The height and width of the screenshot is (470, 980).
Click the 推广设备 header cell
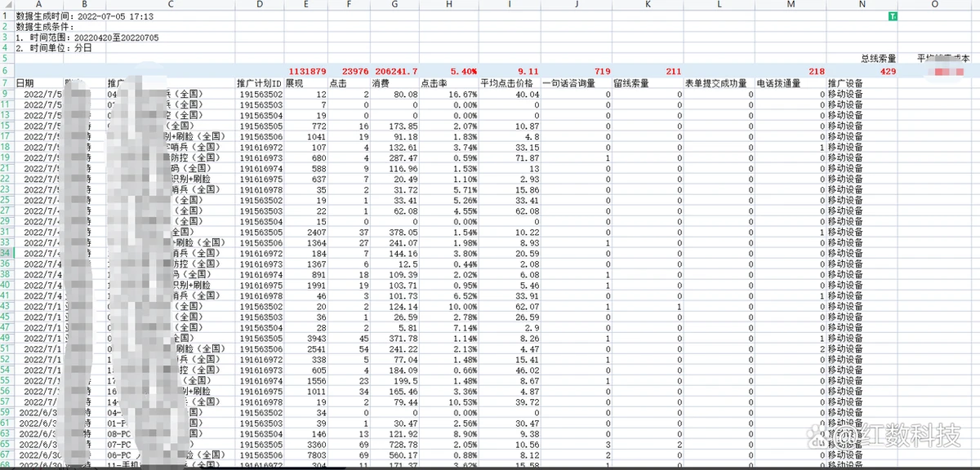(845, 83)
